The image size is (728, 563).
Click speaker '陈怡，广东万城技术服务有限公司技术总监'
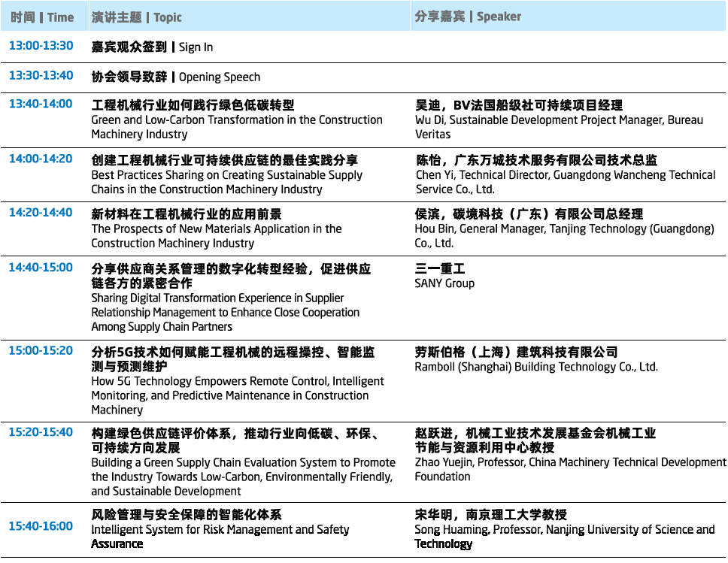[536, 160]
